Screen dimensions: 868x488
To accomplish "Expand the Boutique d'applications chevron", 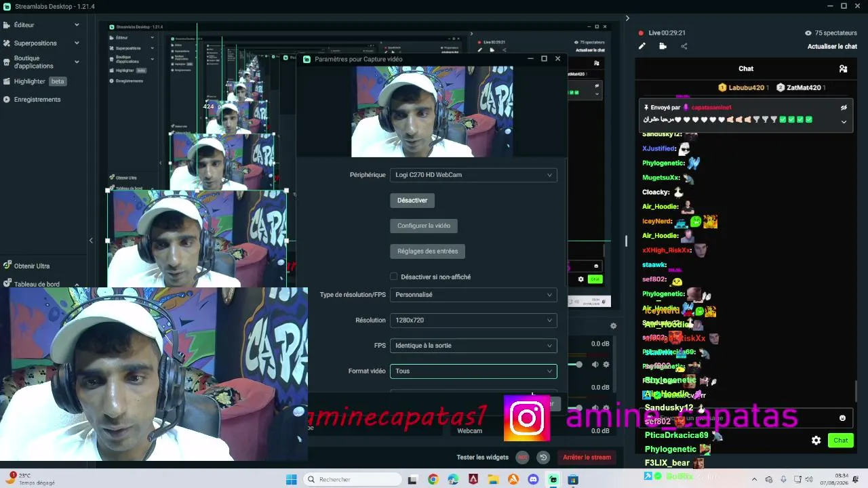I will click(77, 62).
